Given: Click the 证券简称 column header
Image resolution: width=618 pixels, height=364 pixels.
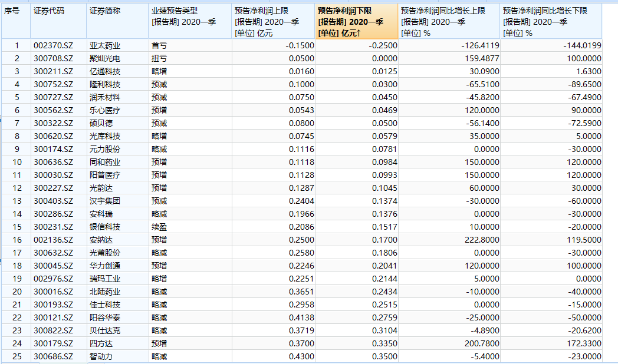Looking at the screenshot, I should [117, 22].
